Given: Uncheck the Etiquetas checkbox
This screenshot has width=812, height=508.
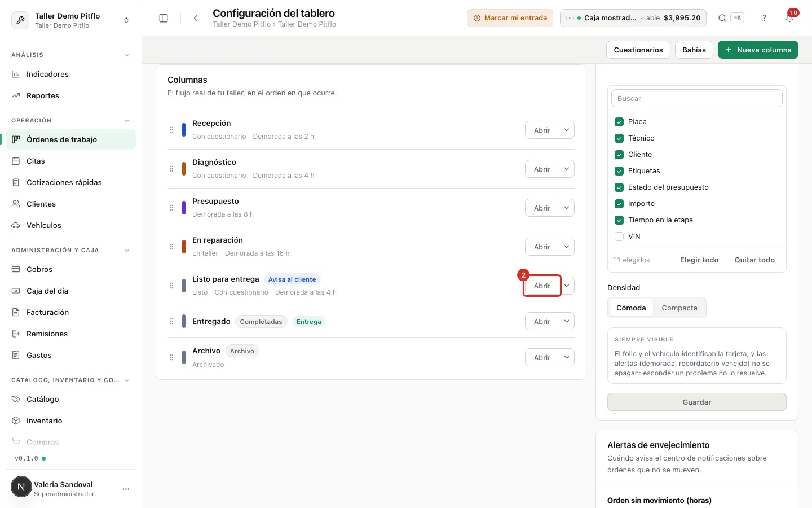Looking at the screenshot, I should [x=619, y=171].
